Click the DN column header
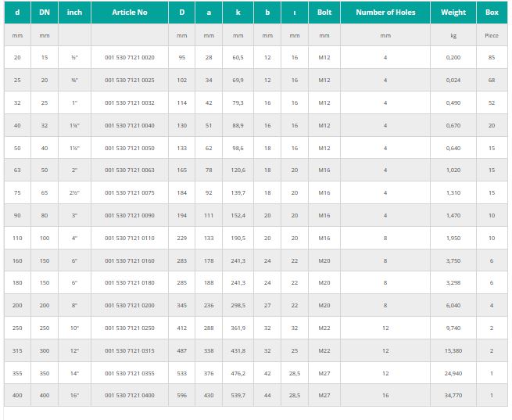This screenshot has height=420, width=512. 45,13
